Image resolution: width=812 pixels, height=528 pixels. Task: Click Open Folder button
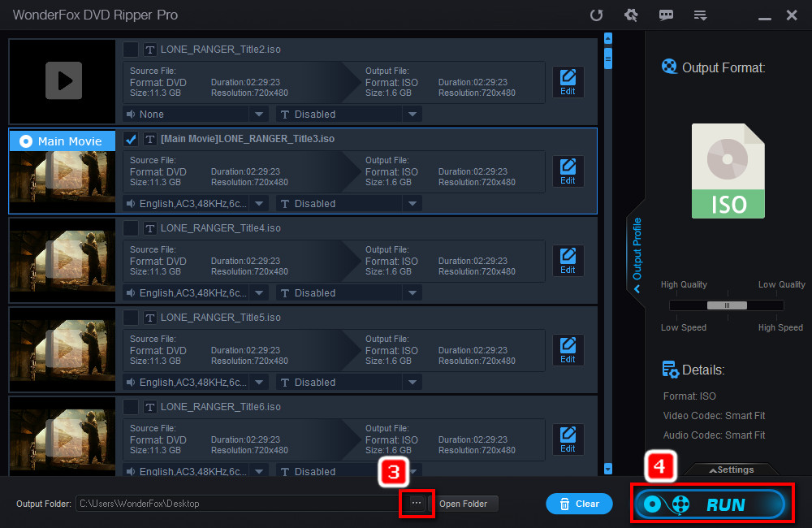tap(463, 504)
